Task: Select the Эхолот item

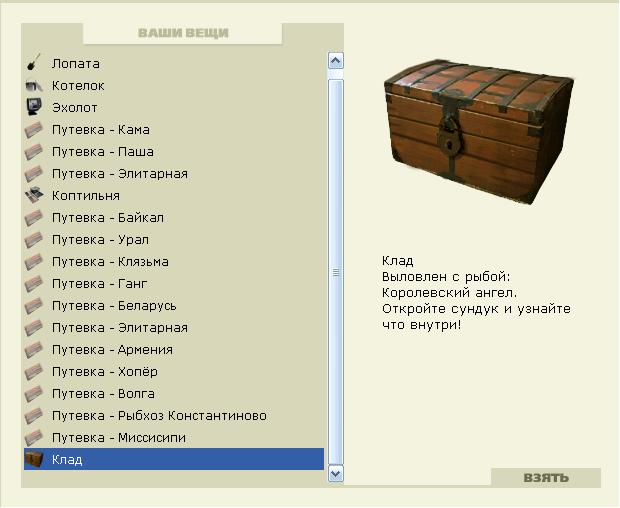Action: [x=174, y=108]
